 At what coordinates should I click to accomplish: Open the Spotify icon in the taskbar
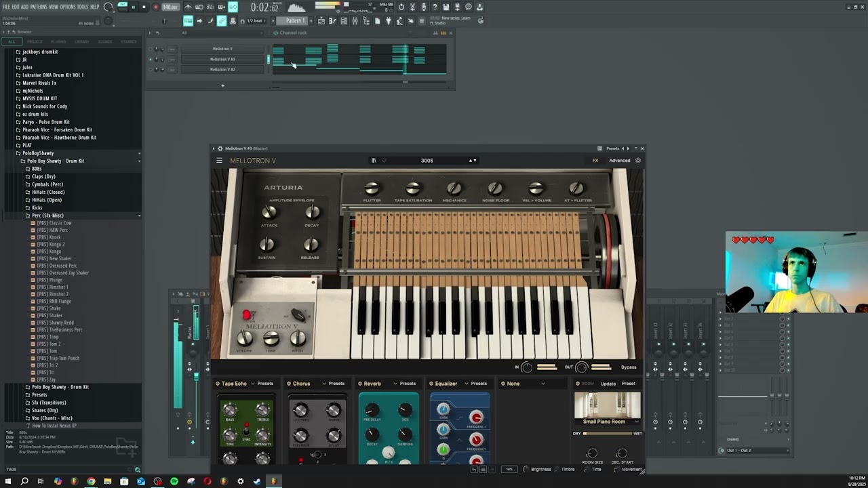[174, 481]
